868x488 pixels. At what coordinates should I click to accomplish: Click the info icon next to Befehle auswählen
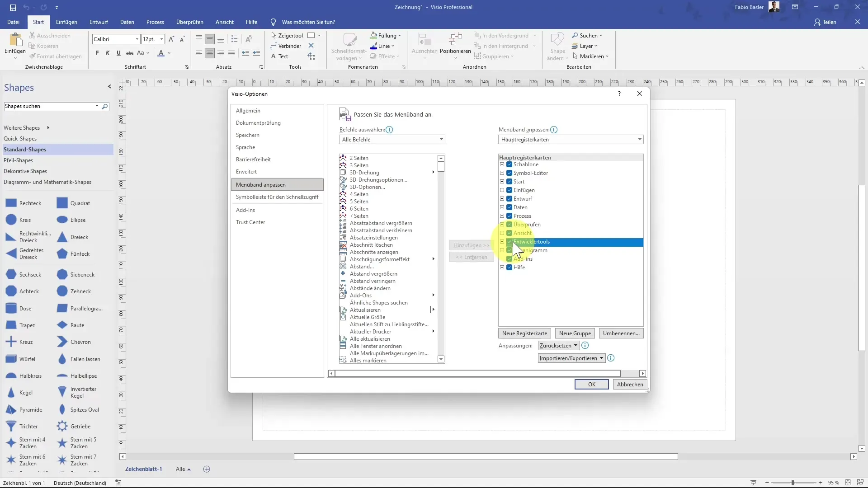[x=389, y=130]
